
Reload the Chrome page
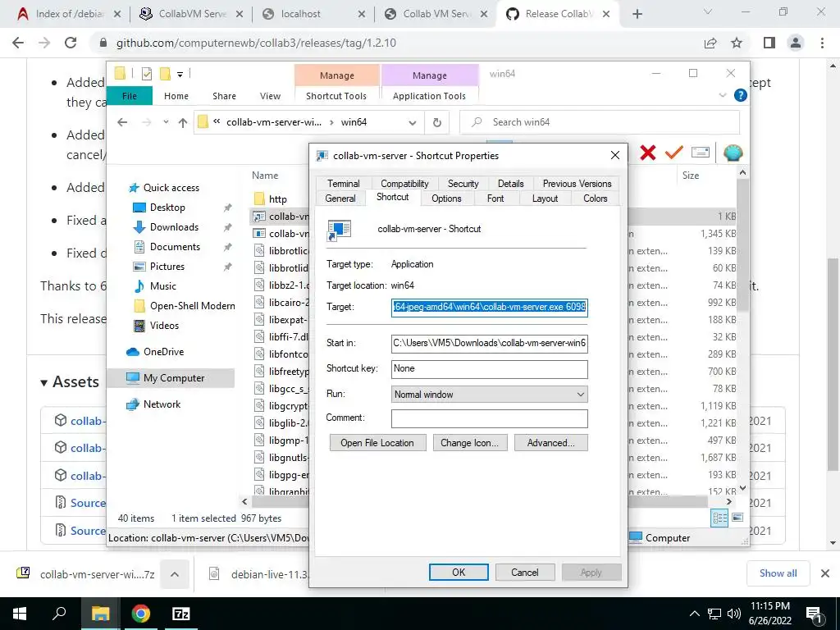[x=71, y=43]
